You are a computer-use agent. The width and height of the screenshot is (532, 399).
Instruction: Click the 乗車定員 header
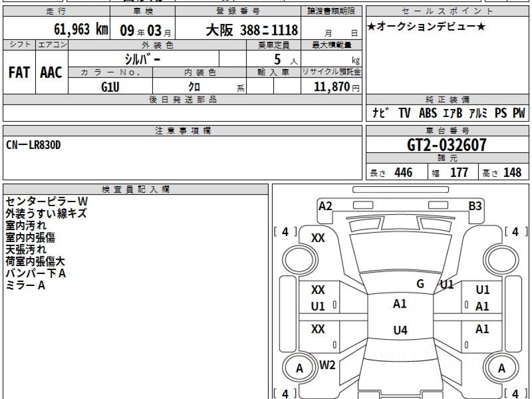[274, 45]
